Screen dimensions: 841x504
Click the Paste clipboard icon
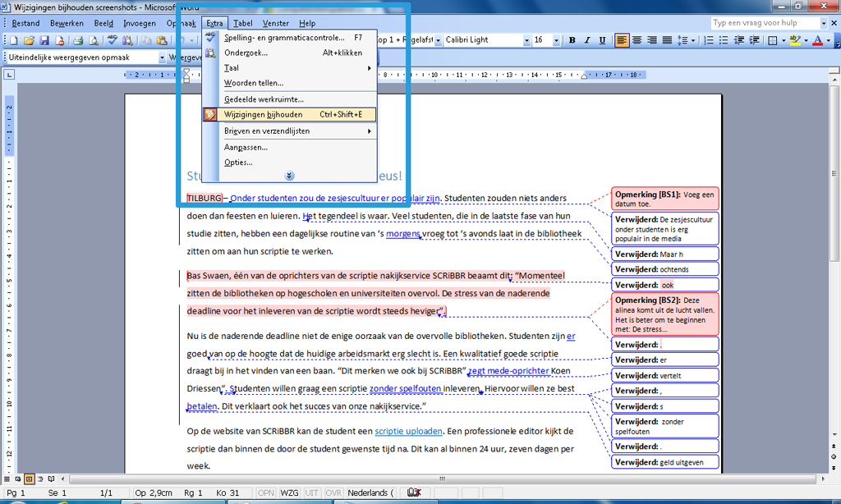[x=161, y=40]
